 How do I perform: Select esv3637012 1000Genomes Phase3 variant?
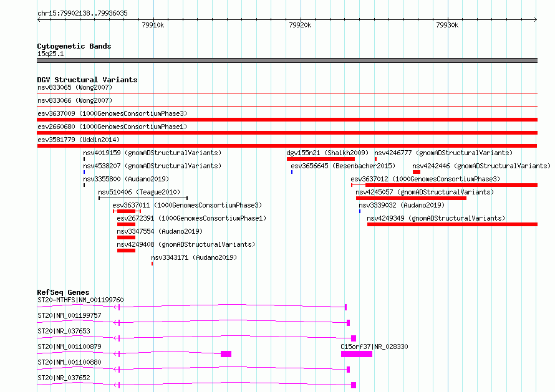(425, 179)
